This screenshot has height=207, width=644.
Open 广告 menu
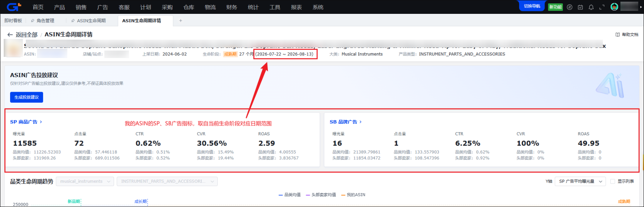(102, 7)
